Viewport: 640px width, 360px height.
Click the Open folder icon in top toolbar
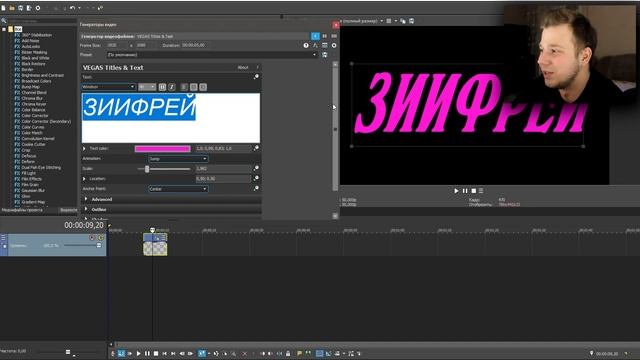point(12,8)
